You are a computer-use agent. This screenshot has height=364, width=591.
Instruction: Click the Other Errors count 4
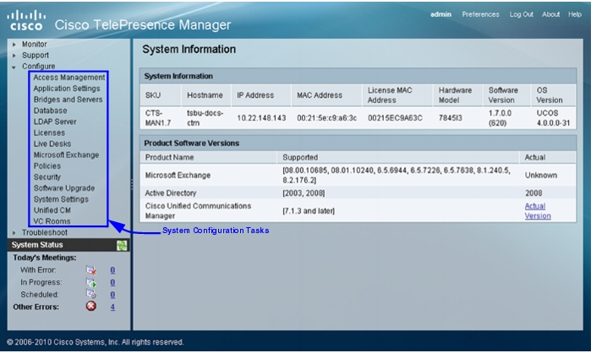pos(112,307)
